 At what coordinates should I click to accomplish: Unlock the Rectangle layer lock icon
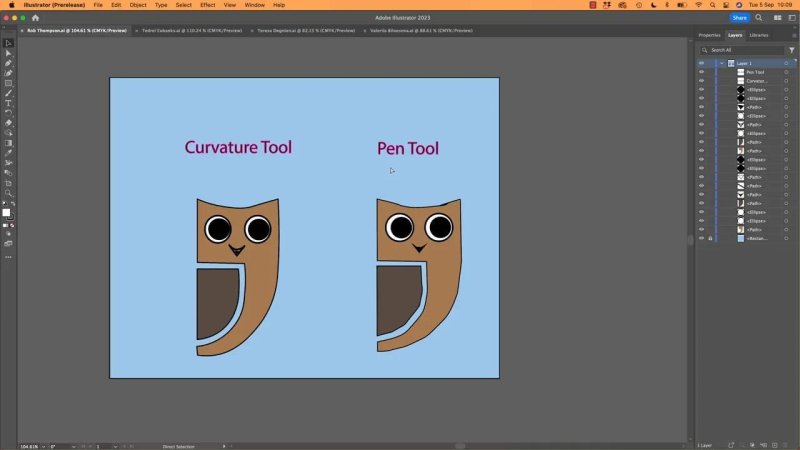click(710, 238)
